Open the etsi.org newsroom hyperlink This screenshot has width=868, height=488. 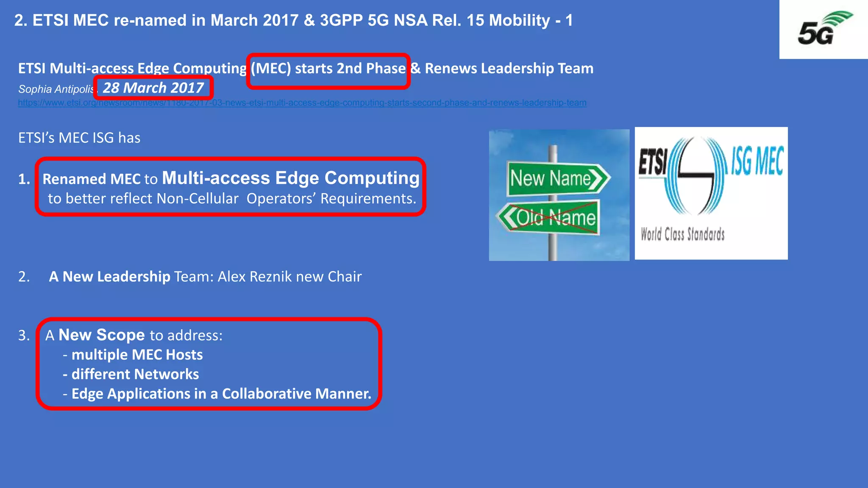pyautogui.click(x=302, y=103)
